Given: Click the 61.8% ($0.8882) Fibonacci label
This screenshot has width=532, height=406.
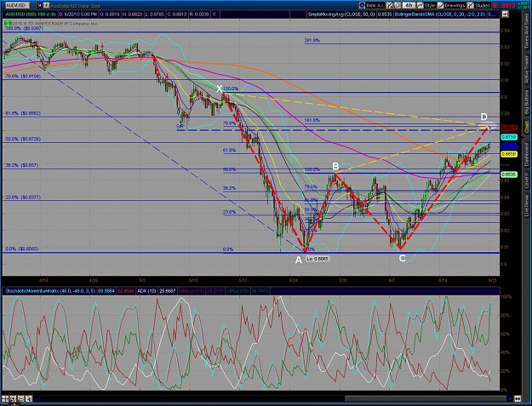Looking at the screenshot, I should 23,113.
